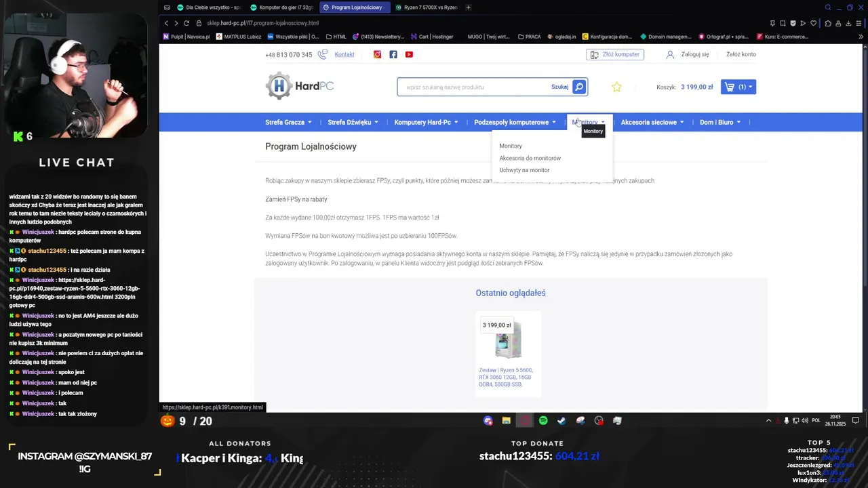868x488 pixels.
Task: Click the browser search tabs icon
Action: pyautogui.click(x=828, y=7)
